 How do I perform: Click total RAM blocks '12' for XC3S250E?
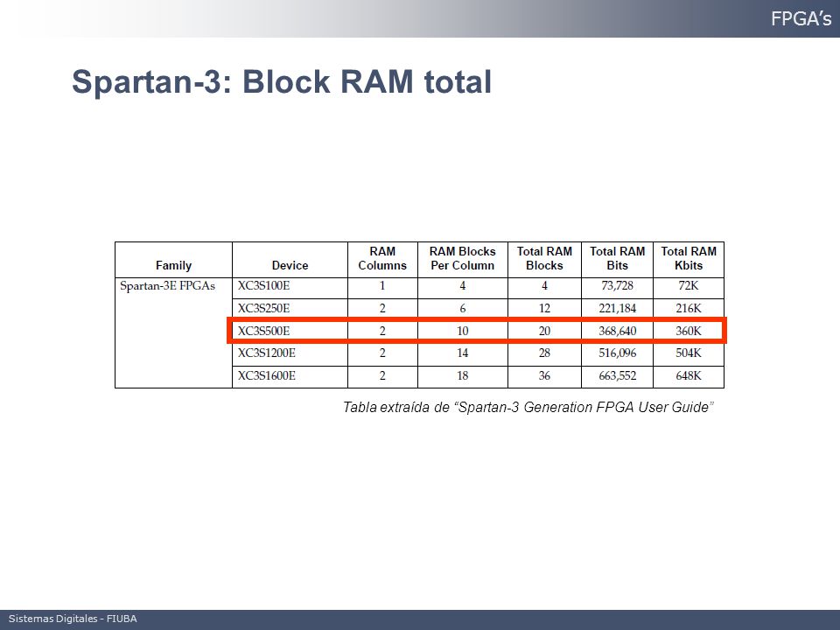click(544, 308)
